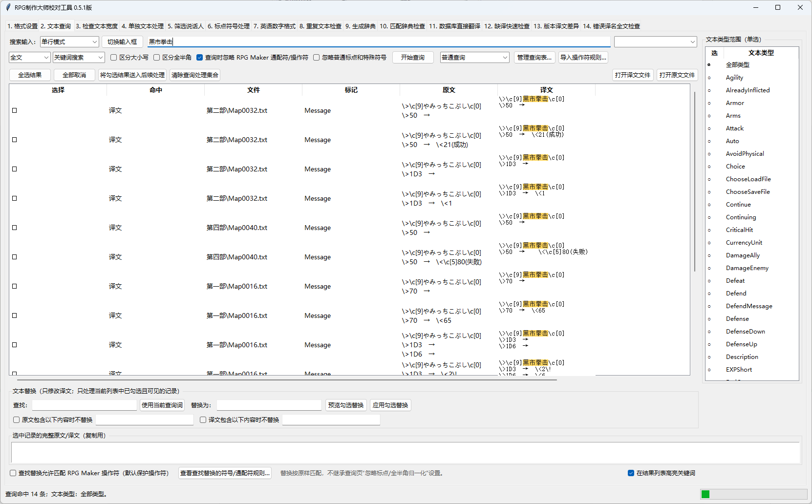The height and width of the screenshot is (504, 812).
Task: Click 打开原文文件 button
Action: pos(677,75)
